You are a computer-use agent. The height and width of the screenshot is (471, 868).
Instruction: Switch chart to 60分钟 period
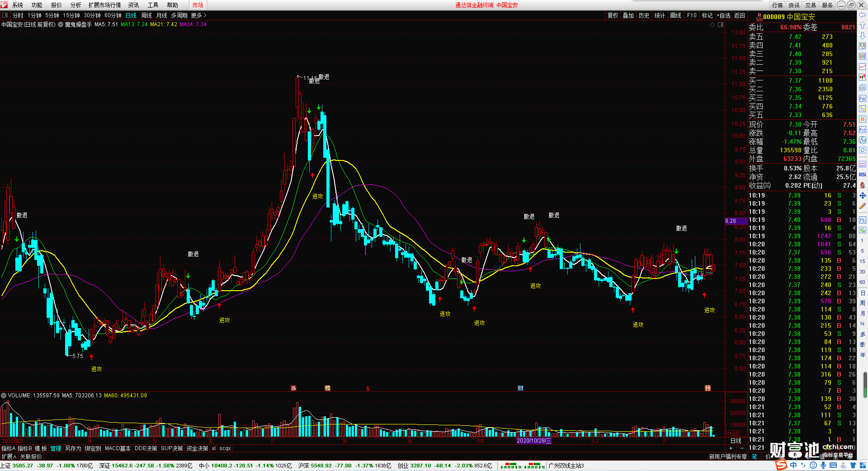point(113,15)
